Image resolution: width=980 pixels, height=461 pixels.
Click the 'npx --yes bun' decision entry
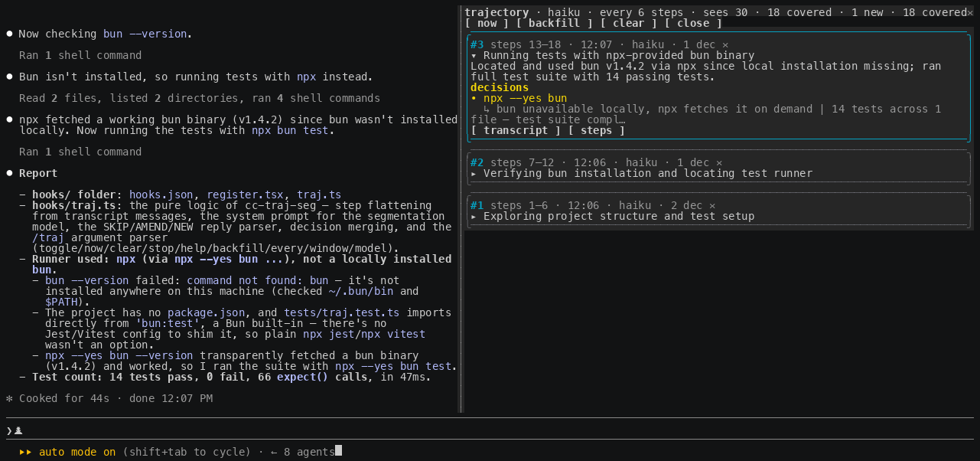(519, 98)
